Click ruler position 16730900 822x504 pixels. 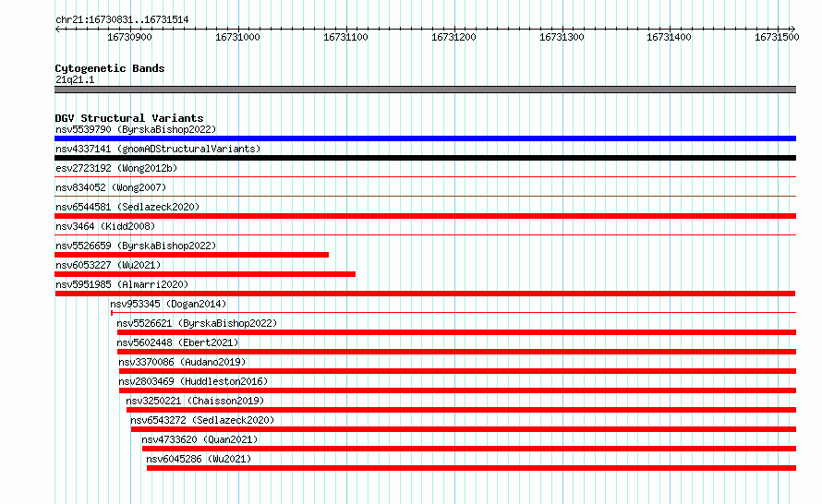129,37
